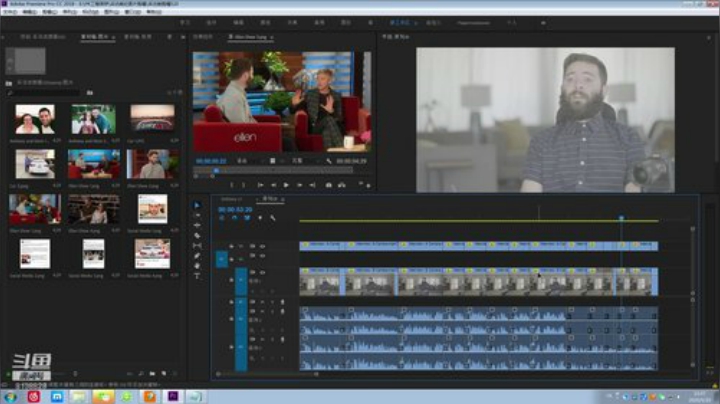Toggle V1 track targeting button
This screenshot has width=720, height=404.
click(241, 282)
